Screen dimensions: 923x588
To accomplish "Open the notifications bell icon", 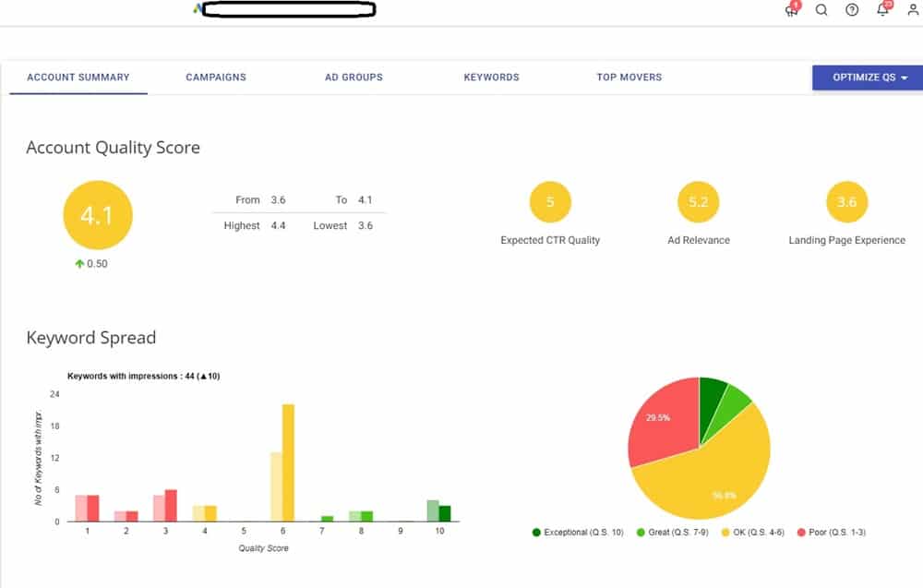I will 881,10.
